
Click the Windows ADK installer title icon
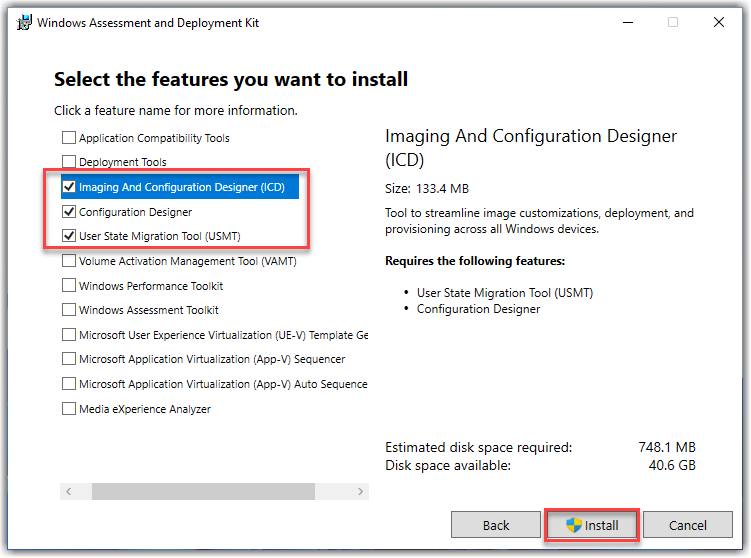(x=24, y=23)
